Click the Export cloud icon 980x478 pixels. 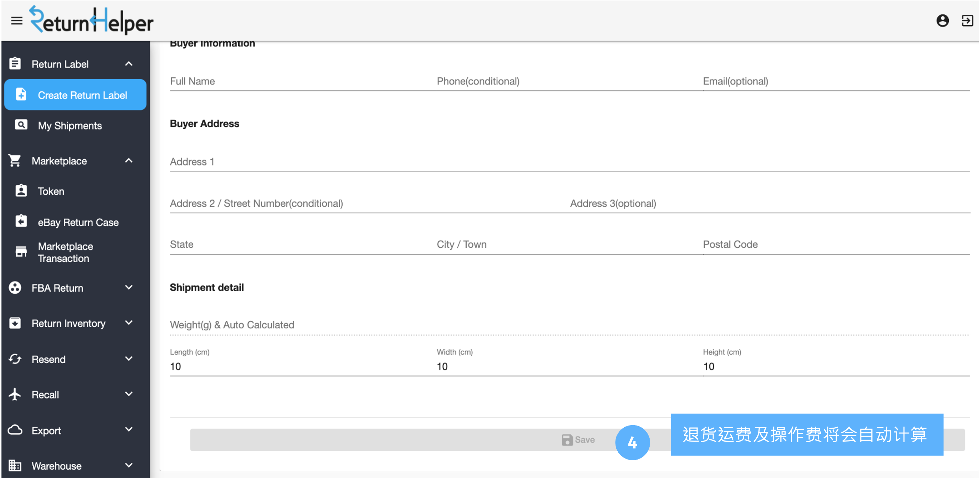coord(15,430)
